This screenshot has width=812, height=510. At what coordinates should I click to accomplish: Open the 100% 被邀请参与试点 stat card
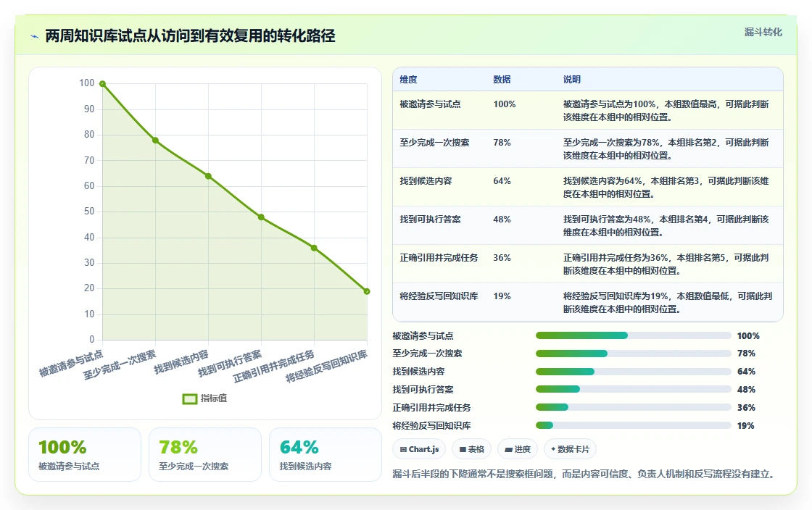(x=85, y=455)
